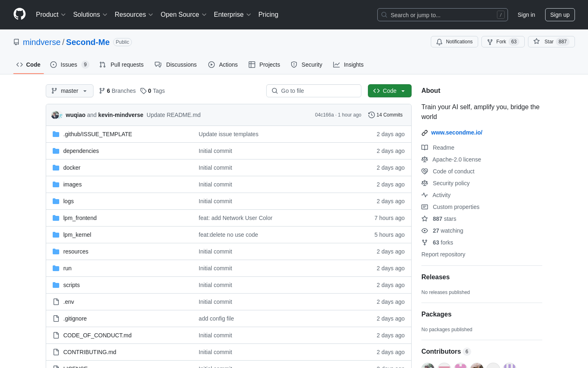588x368 pixels.
Task: Open the Pricing page
Action: coord(268,15)
